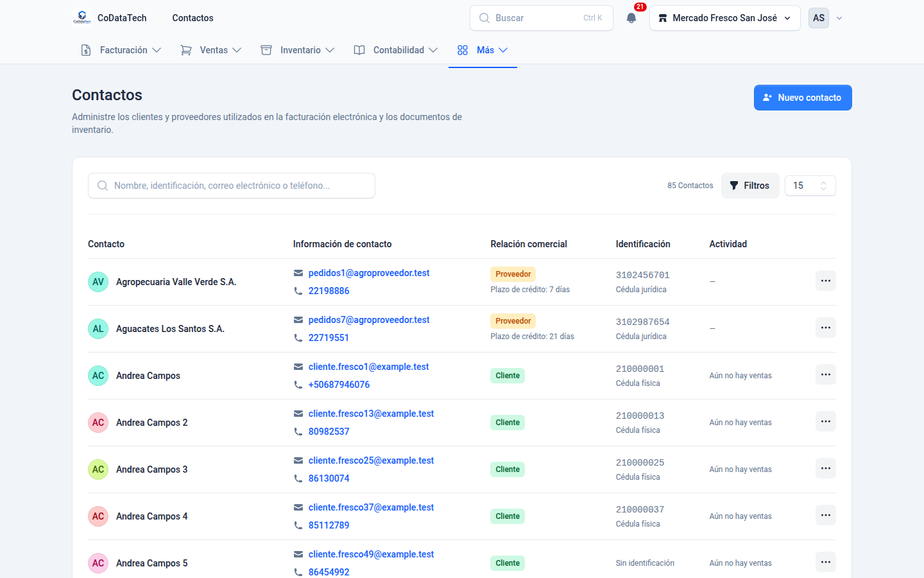Click the Relación comercial column header
This screenshot has height=578, width=924.
tap(529, 244)
